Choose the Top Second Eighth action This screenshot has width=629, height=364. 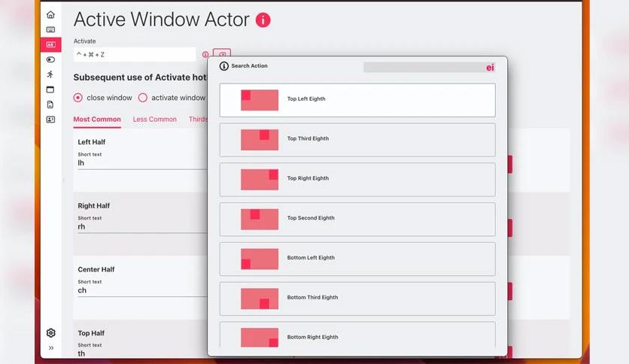pyautogui.click(x=357, y=220)
